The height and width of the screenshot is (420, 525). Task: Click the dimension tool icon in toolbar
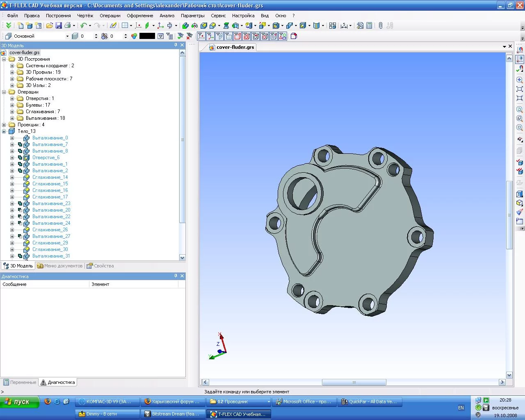point(344,25)
